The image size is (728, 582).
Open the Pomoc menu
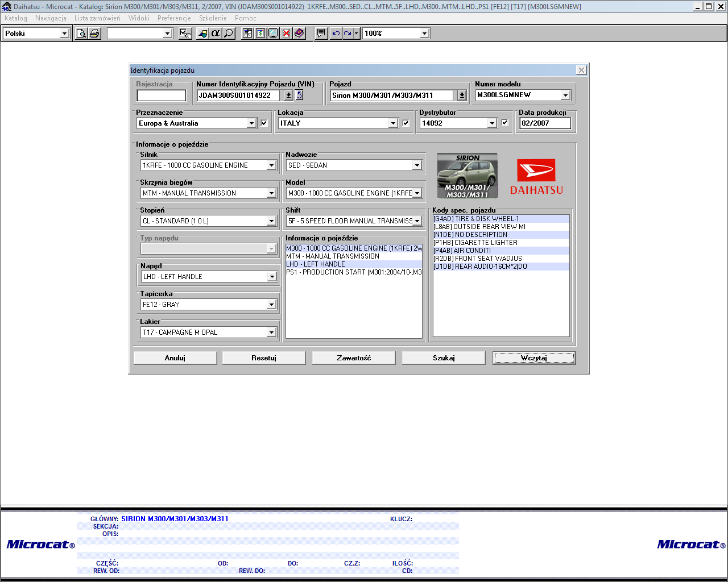(x=246, y=18)
